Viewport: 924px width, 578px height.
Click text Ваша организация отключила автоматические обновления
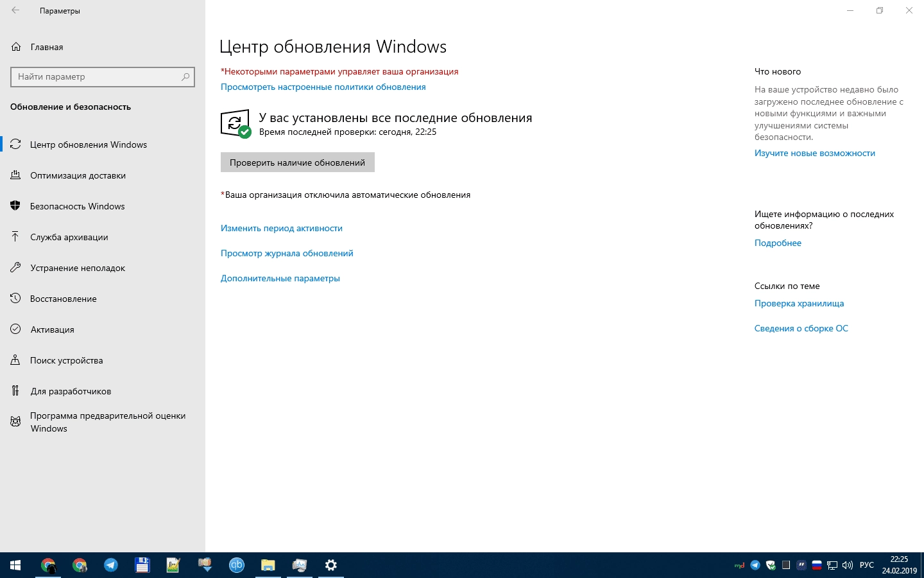[x=345, y=195]
